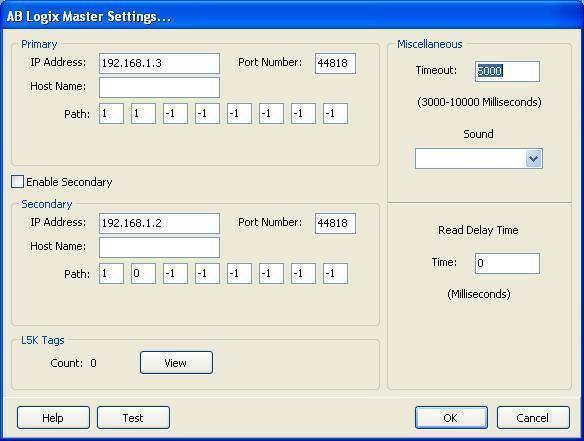Click the '(3000-10000 Milliseconds)' hint text

click(479, 102)
